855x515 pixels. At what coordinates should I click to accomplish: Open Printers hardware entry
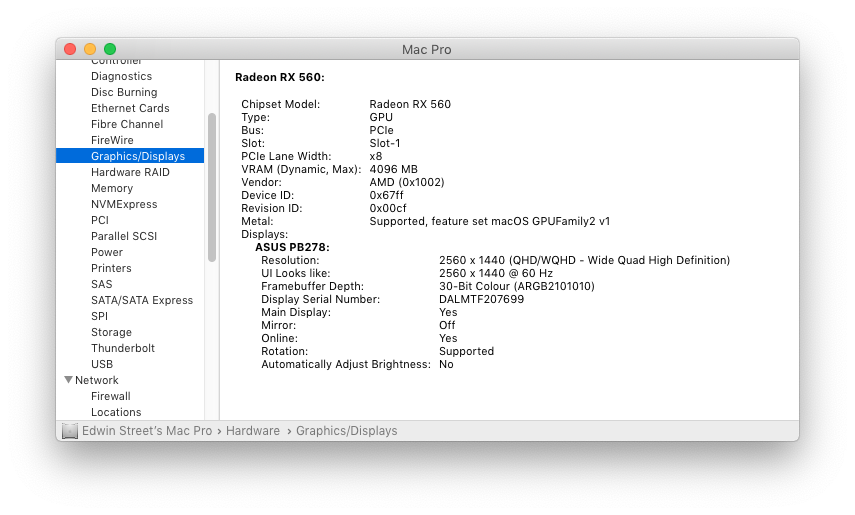coord(111,268)
